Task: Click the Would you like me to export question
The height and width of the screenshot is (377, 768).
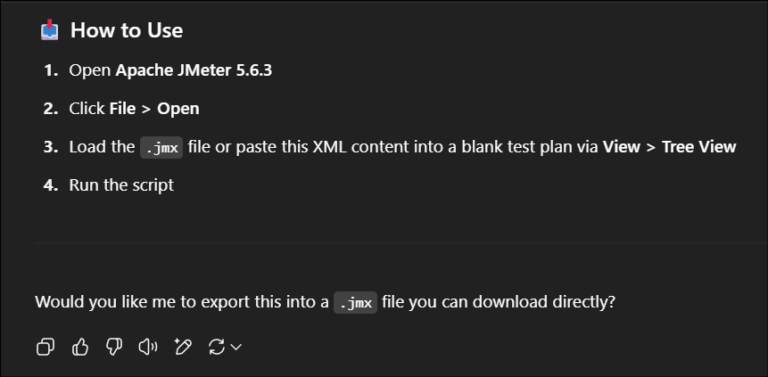Action: click(x=325, y=303)
